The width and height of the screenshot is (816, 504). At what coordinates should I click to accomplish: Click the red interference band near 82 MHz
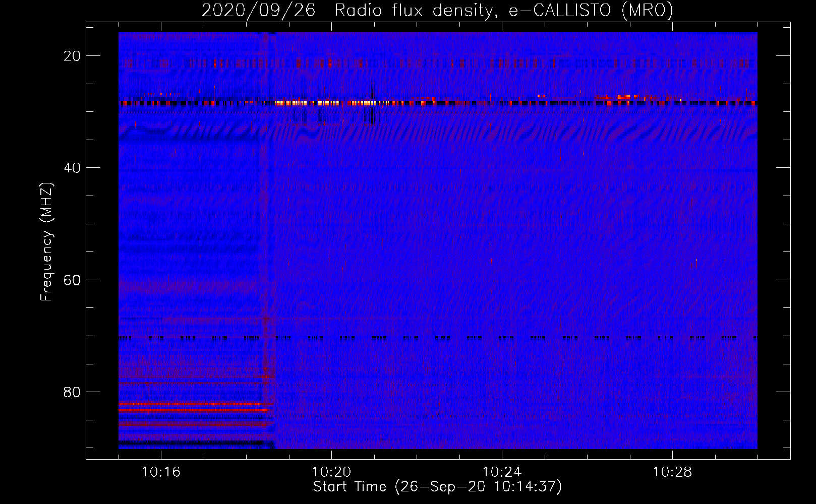pyautogui.click(x=192, y=404)
